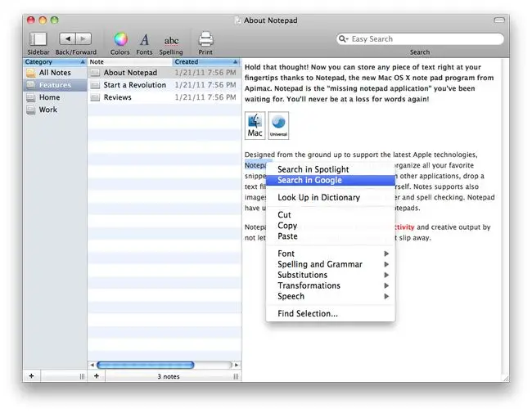Check Spelling with the abc icon

coord(171,41)
